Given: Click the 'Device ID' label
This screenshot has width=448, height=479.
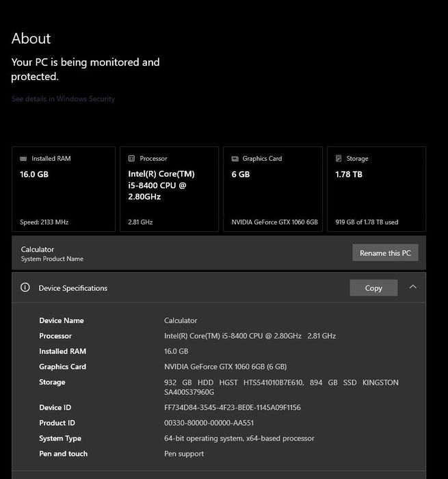Looking at the screenshot, I should tap(55, 407).
